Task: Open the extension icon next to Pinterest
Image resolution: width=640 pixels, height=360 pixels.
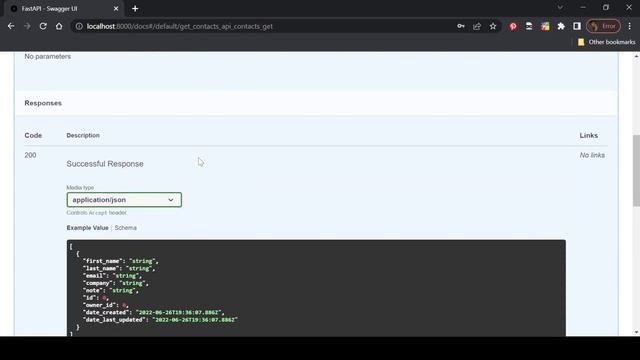Action: pos(529,26)
